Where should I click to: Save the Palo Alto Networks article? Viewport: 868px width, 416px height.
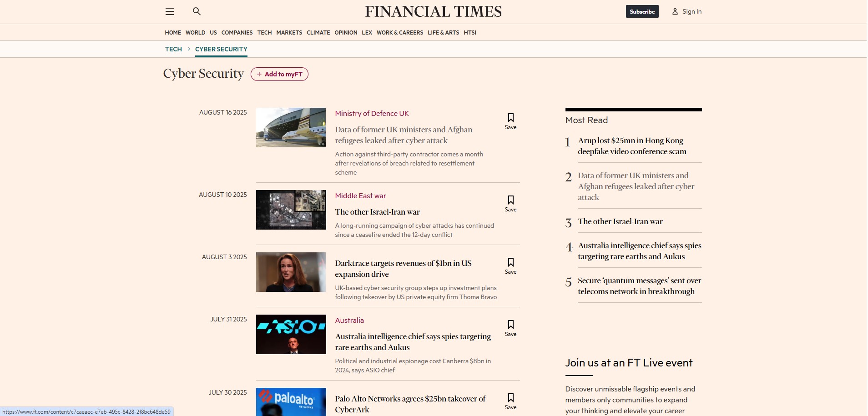tap(510, 401)
